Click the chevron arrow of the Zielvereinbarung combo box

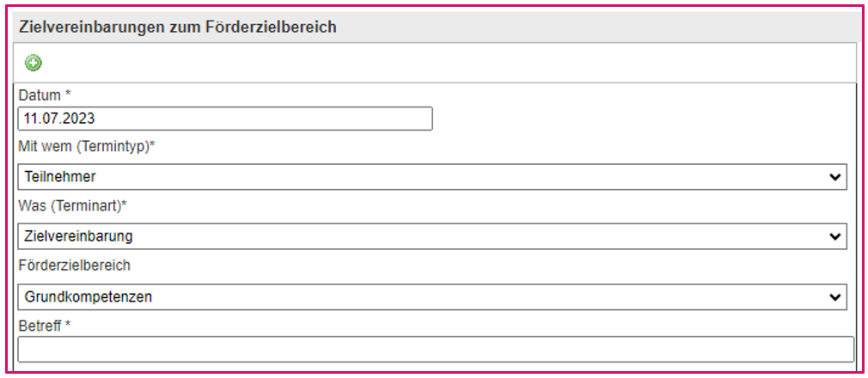tap(834, 237)
